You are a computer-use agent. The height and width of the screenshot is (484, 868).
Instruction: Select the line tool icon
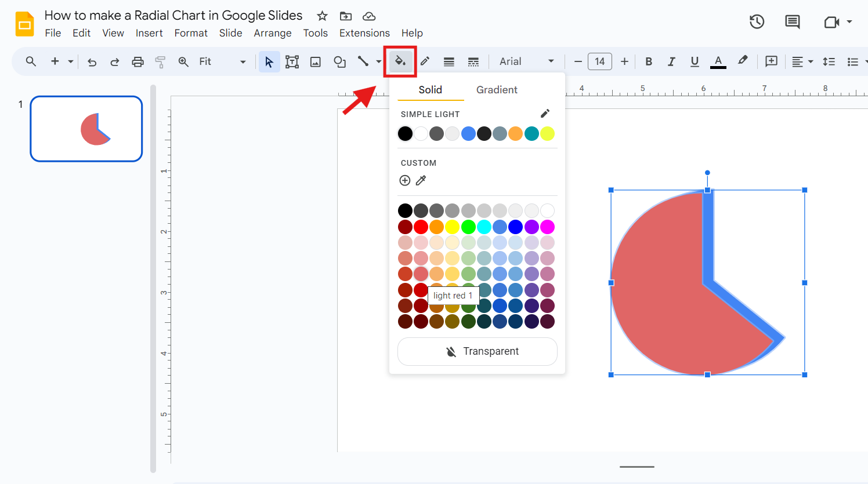coord(363,61)
